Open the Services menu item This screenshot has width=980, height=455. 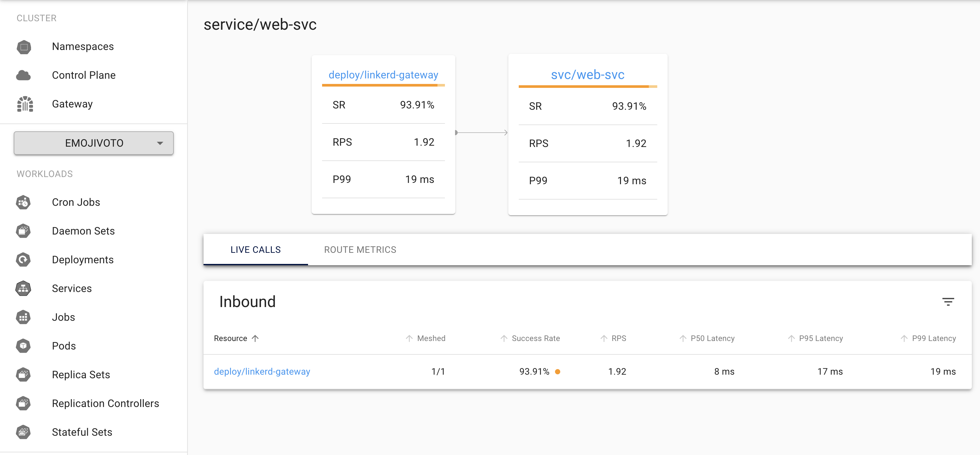(x=72, y=288)
